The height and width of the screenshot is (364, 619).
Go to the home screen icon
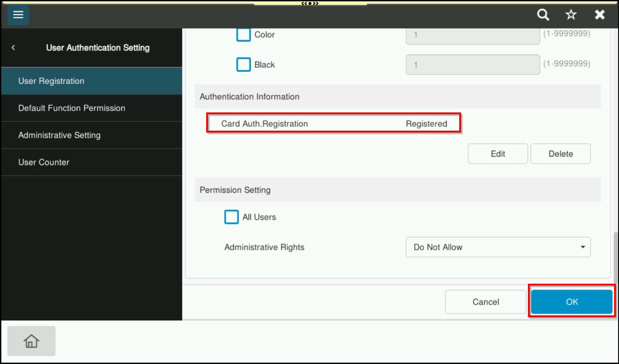point(31,341)
